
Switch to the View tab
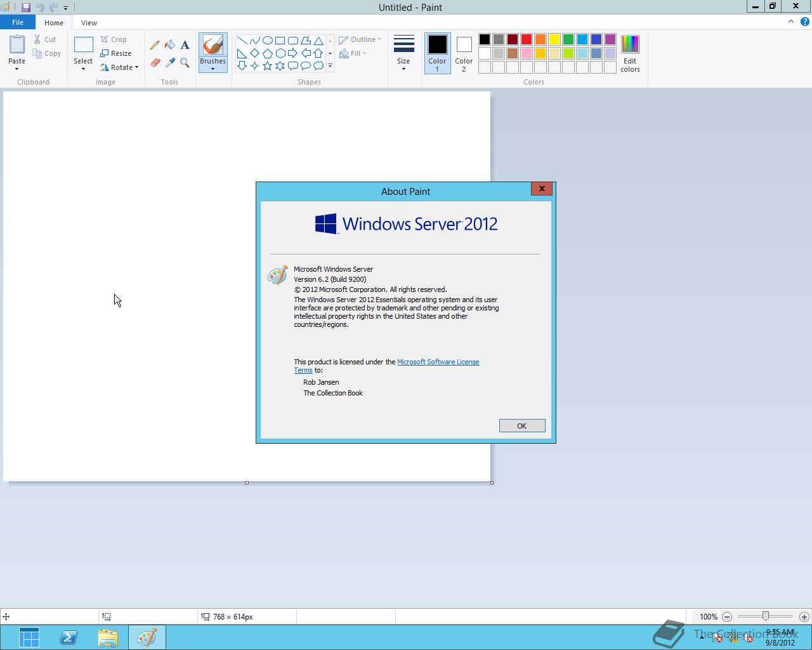pyautogui.click(x=89, y=23)
